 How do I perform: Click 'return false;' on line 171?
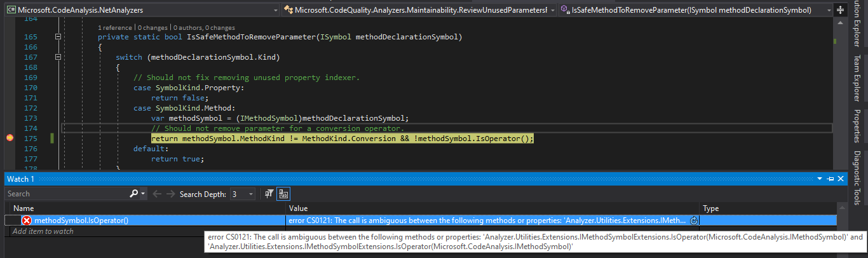click(x=180, y=98)
